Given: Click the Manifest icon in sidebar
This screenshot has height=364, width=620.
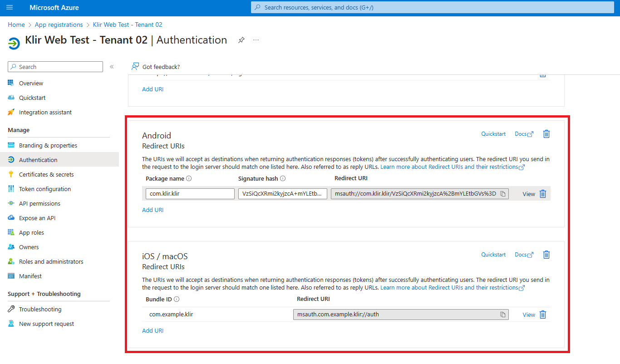Looking at the screenshot, I should coord(11,276).
